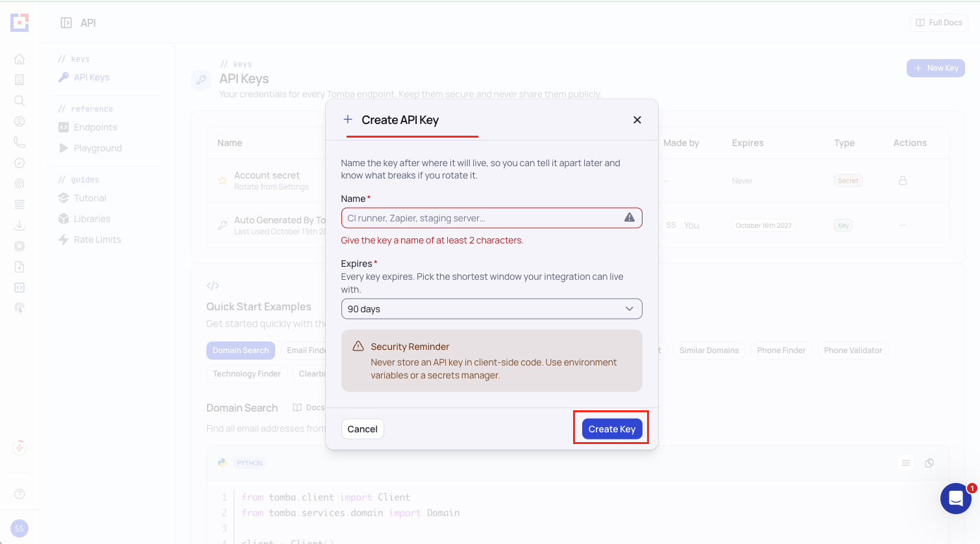Open the Tutorial guide
The height and width of the screenshot is (544, 980).
(x=82, y=198)
